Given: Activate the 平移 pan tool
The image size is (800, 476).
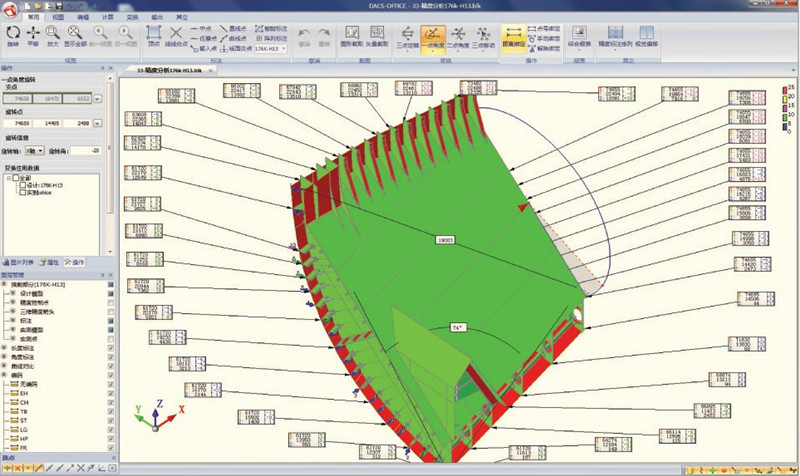Looking at the screenshot, I should tap(35, 37).
